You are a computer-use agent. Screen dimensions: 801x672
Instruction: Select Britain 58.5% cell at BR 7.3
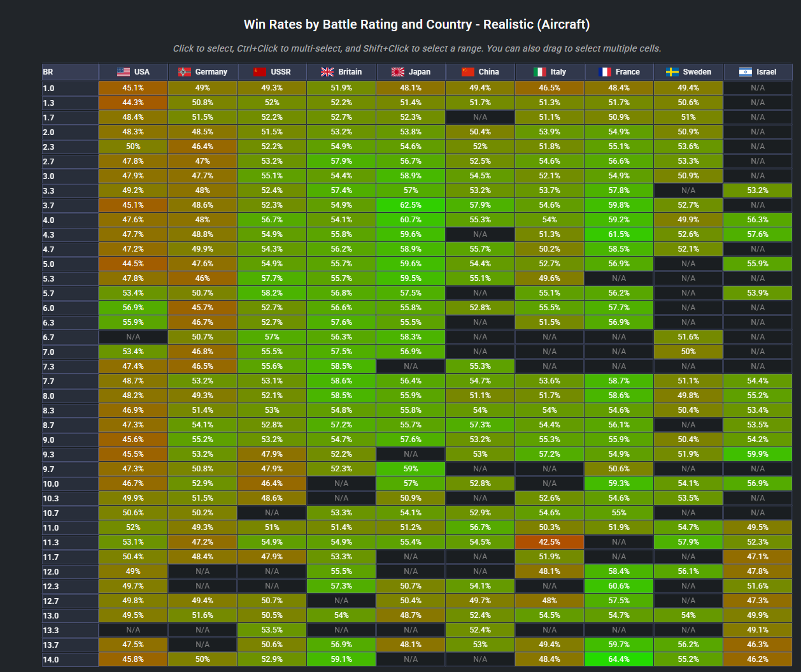pyautogui.click(x=341, y=366)
